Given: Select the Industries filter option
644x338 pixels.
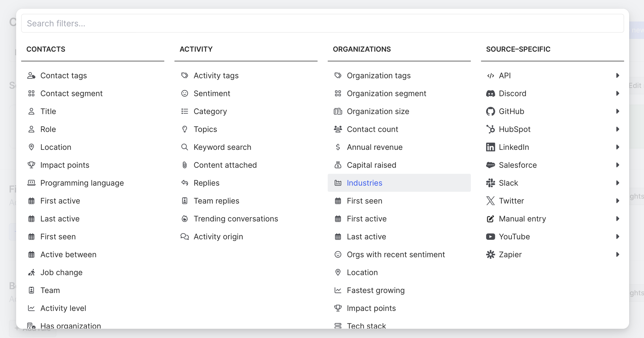Looking at the screenshot, I should (x=364, y=183).
